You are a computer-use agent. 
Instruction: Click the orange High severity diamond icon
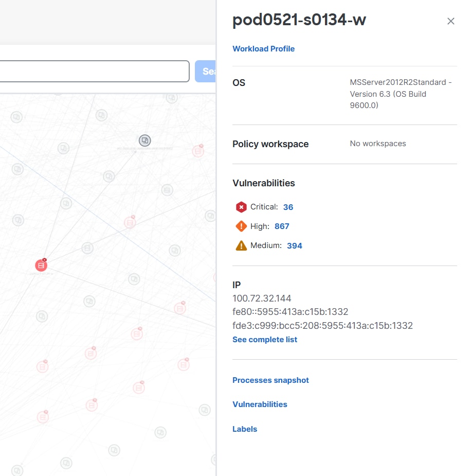coord(241,226)
